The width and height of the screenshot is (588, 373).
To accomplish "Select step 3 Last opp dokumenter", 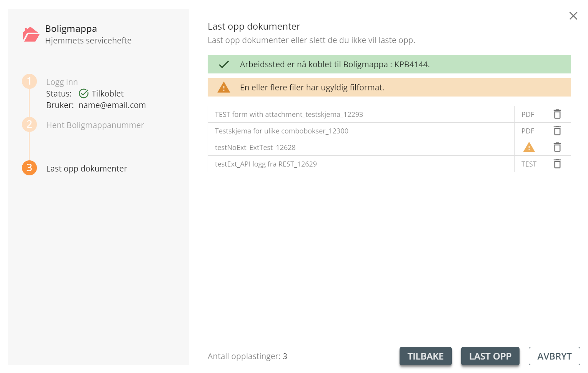I will click(x=87, y=168).
